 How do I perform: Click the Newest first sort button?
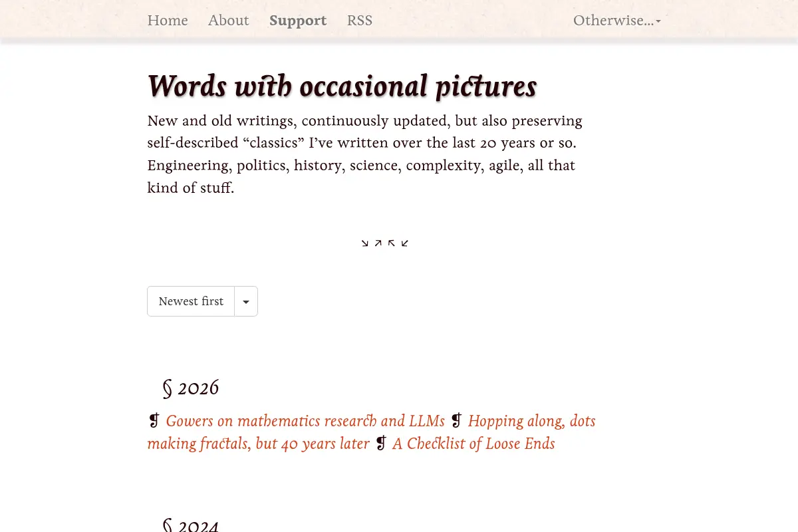(x=191, y=301)
